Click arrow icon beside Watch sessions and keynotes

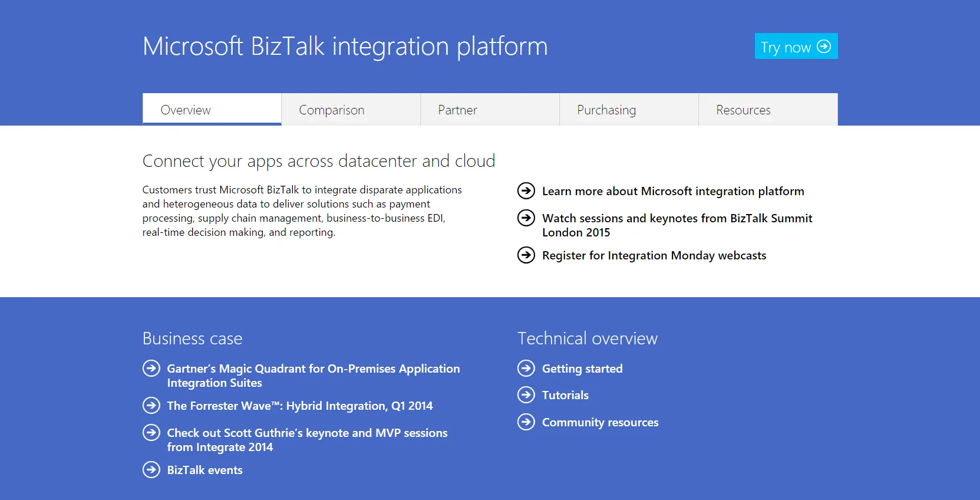tap(526, 218)
